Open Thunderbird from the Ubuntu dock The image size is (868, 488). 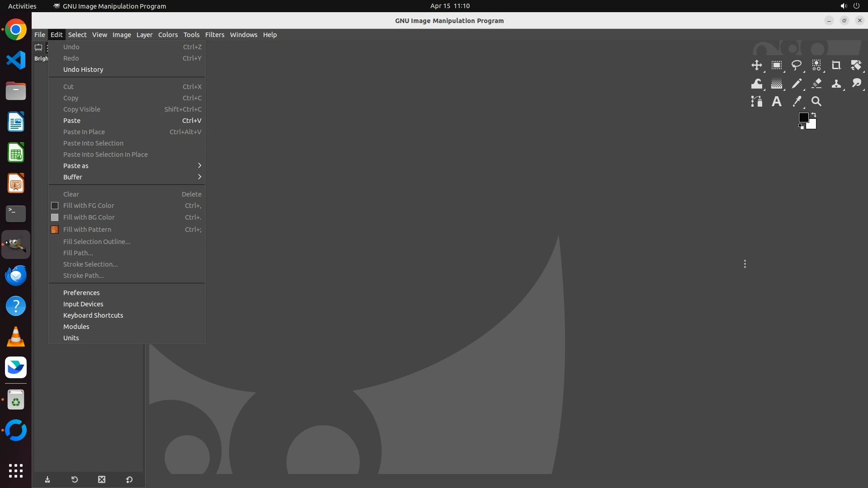(x=16, y=275)
